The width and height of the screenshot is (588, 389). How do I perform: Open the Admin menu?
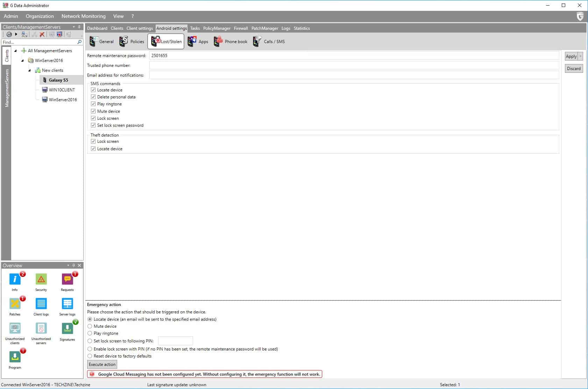tap(11, 16)
